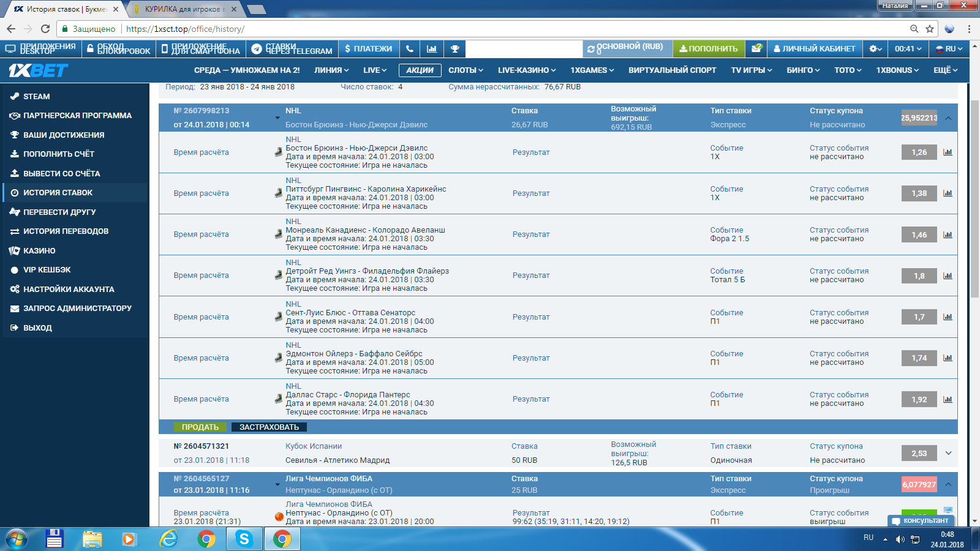Viewport: 980px width, 551px height.
Task: Go to ПОПОЛНИТЬ СЧЁТ in sidebar
Action: pyautogui.click(x=75, y=154)
